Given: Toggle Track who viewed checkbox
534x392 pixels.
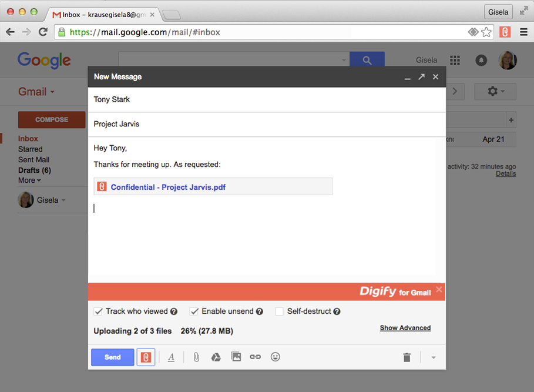Looking at the screenshot, I should pyautogui.click(x=98, y=311).
